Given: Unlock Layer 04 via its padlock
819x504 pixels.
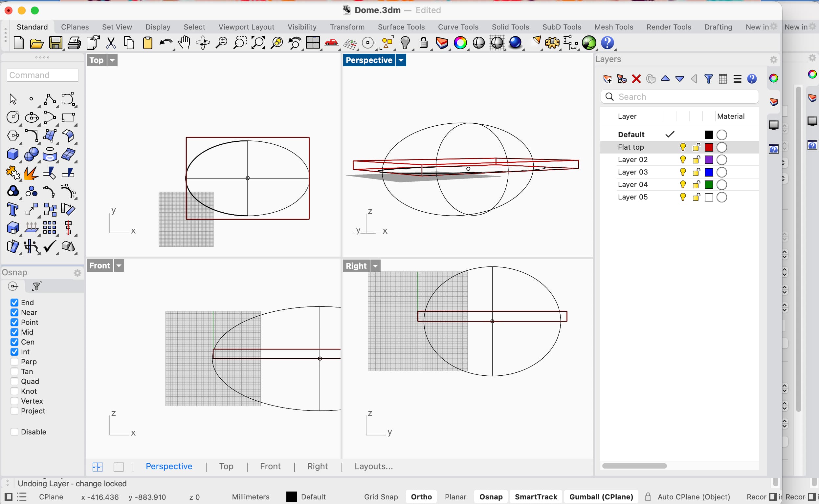Looking at the screenshot, I should pos(696,184).
